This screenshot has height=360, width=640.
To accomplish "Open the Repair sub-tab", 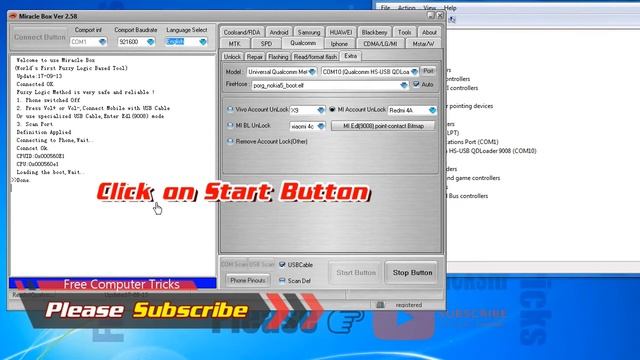I will pos(254,57).
